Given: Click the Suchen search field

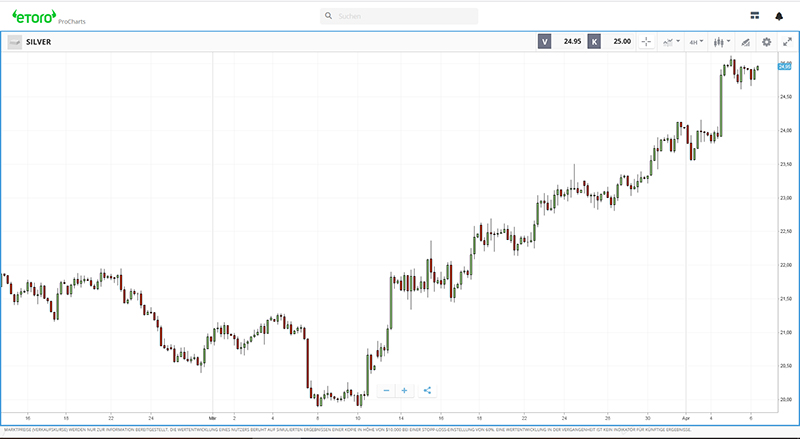Looking at the screenshot, I should 400,17.
